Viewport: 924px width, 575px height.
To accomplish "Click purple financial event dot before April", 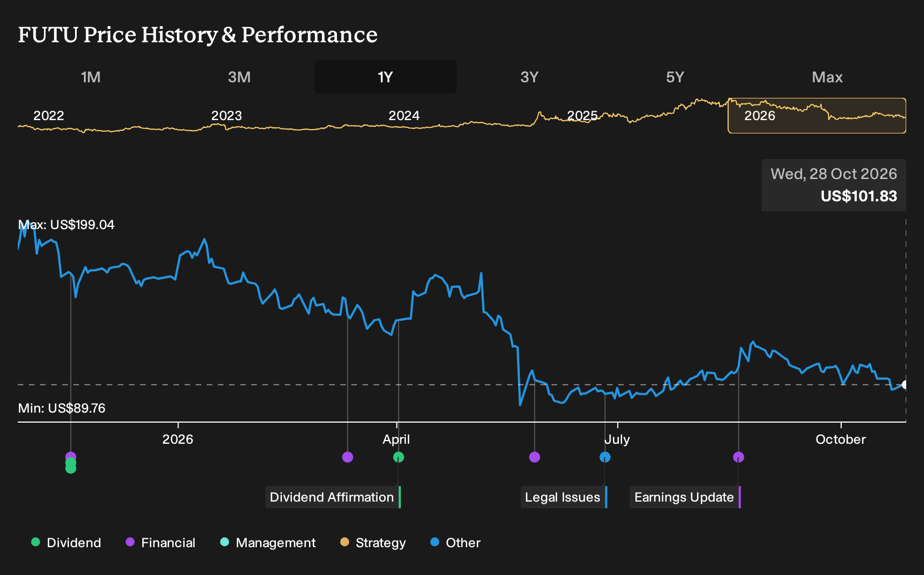I will [x=347, y=457].
